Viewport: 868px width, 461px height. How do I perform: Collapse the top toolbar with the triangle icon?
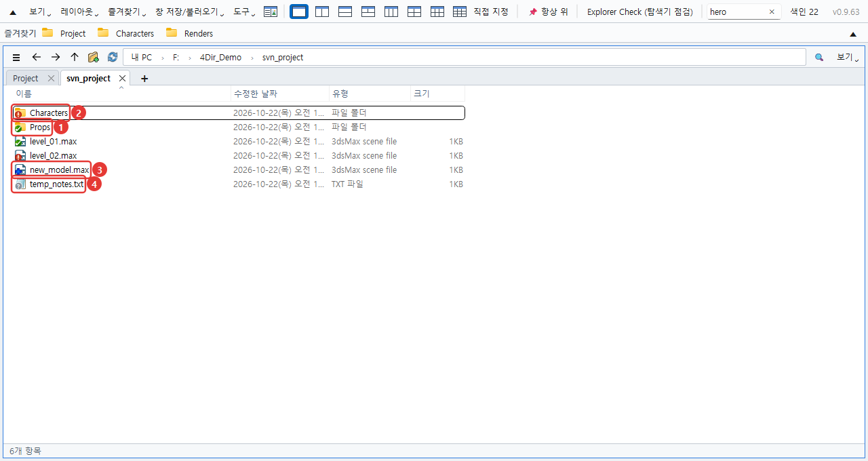click(13, 12)
